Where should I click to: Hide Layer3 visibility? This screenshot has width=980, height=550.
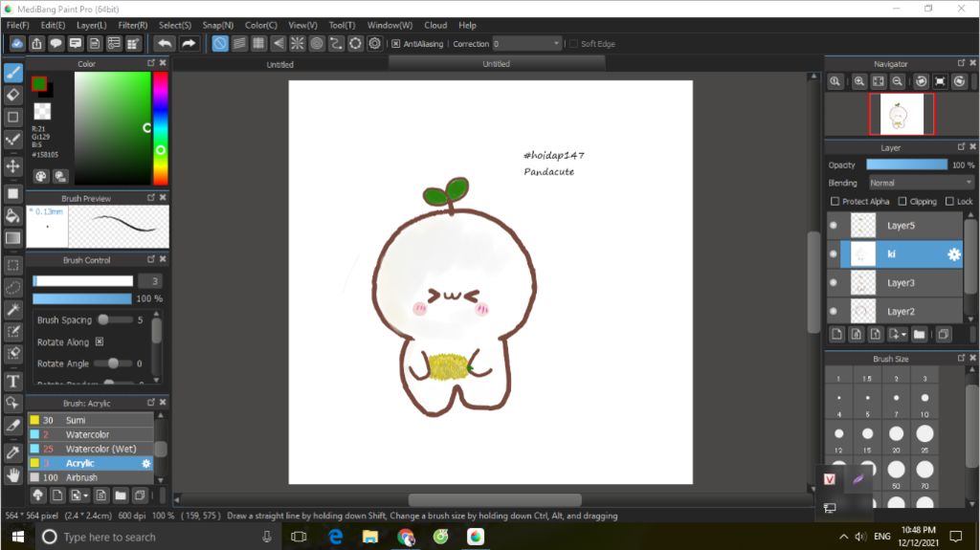tap(834, 282)
